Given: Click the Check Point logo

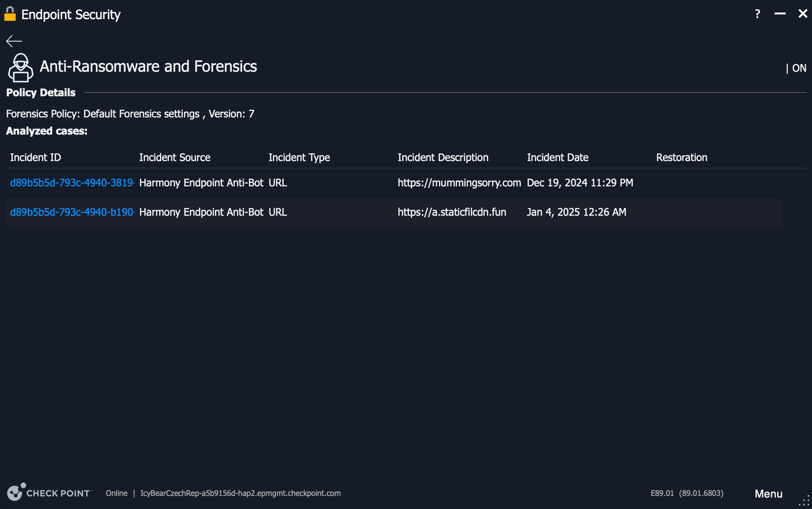Looking at the screenshot, I should point(49,492).
